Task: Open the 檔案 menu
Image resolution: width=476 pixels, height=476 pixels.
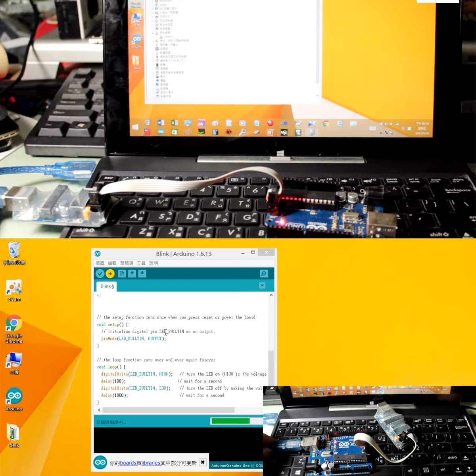Action: (100, 263)
